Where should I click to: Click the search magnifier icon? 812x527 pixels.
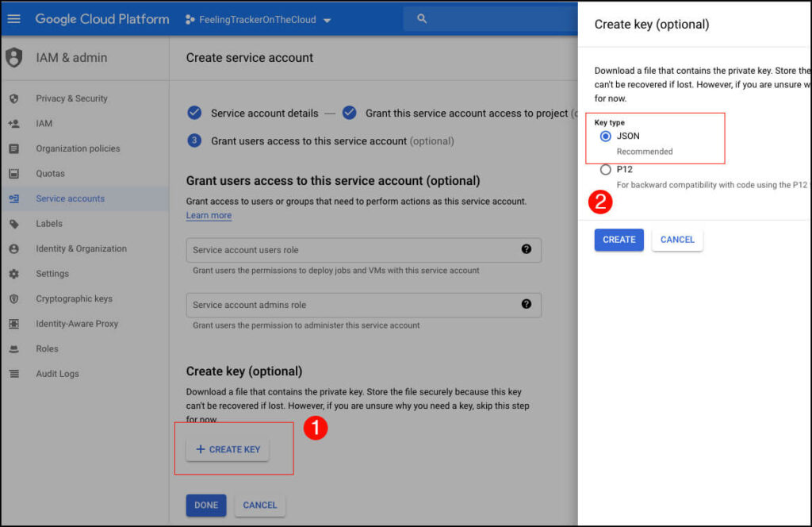[422, 19]
